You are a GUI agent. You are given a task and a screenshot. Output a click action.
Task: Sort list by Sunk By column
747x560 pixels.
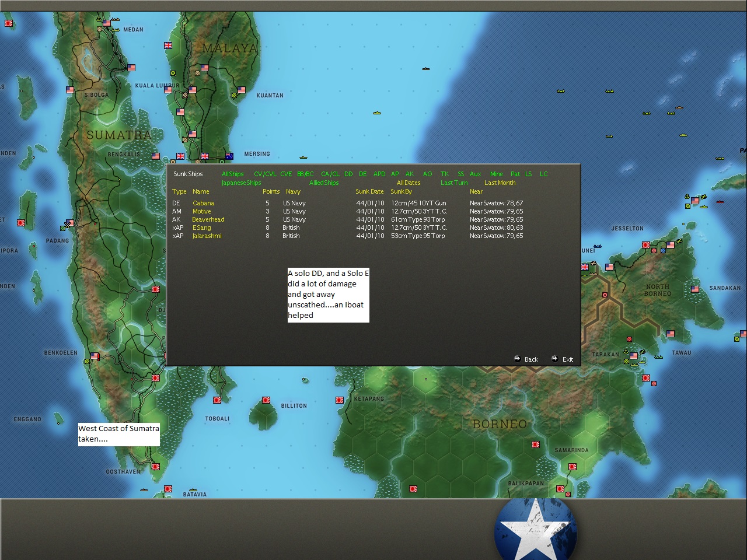tap(402, 191)
